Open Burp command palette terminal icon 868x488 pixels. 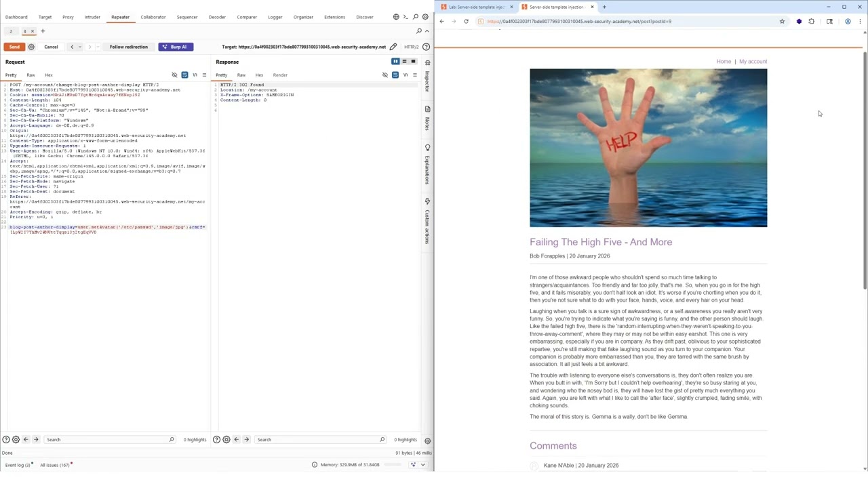point(406,17)
